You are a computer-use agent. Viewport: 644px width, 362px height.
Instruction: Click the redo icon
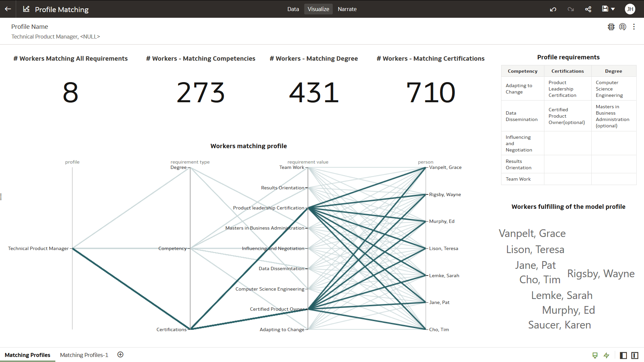tap(571, 9)
